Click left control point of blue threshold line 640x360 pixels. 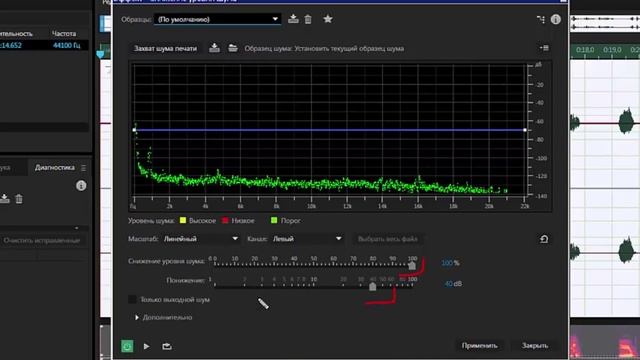[134, 130]
